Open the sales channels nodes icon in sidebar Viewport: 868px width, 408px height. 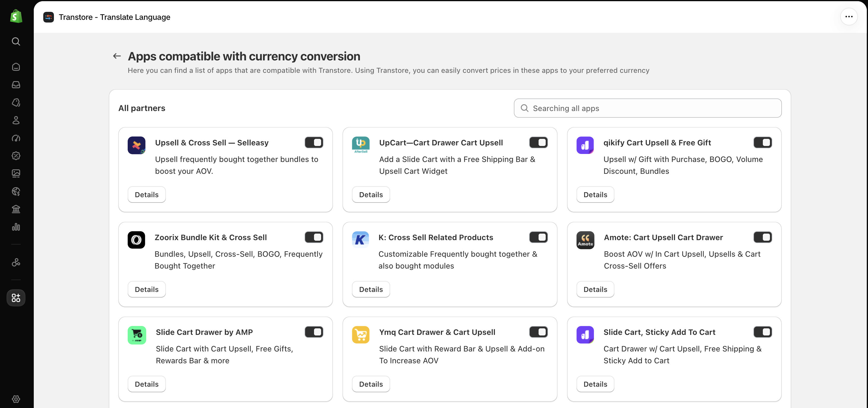pyautogui.click(x=16, y=262)
